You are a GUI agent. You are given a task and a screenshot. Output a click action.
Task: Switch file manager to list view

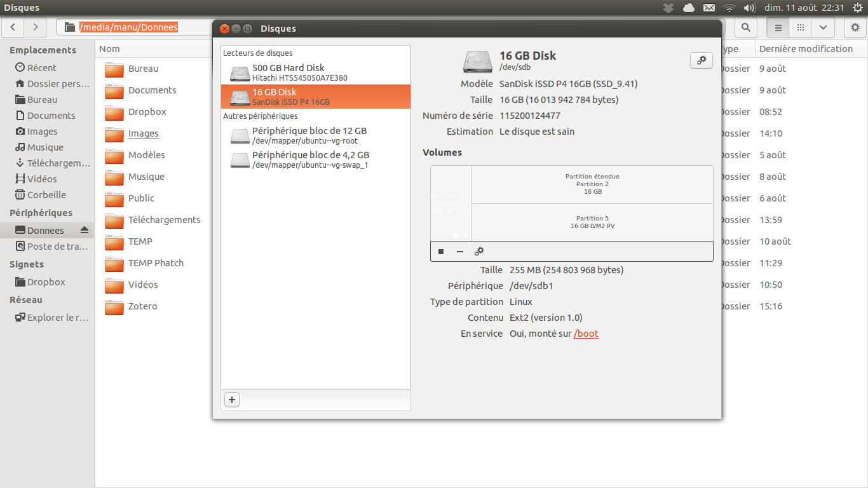pyautogui.click(x=778, y=27)
